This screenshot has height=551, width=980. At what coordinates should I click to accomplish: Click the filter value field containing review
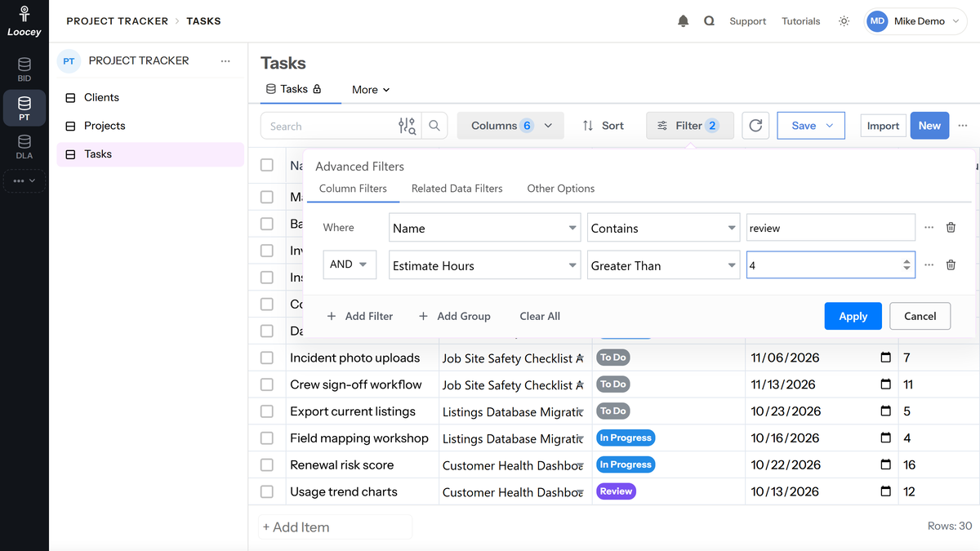pos(831,228)
